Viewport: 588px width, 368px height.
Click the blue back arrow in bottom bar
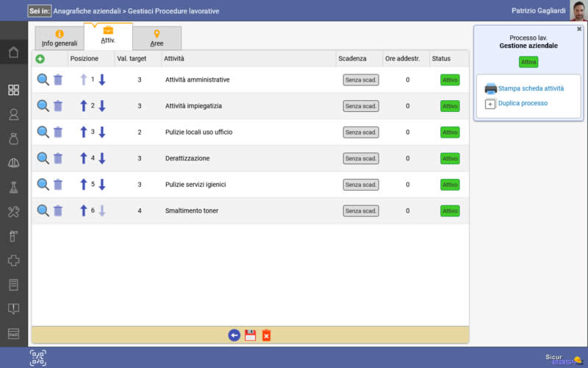234,336
